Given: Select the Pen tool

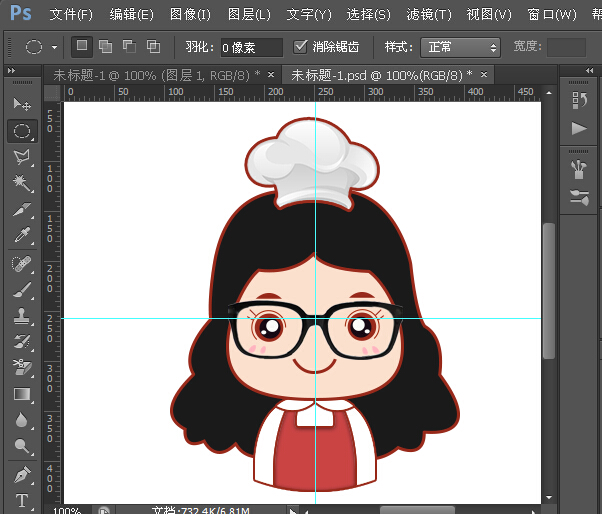Looking at the screenshot, I should [22, 472].
